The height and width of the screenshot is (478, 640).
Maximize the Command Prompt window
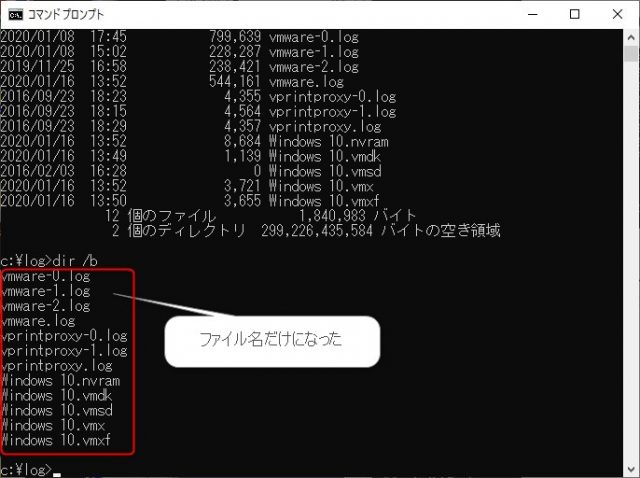click(x=574, y=14)
